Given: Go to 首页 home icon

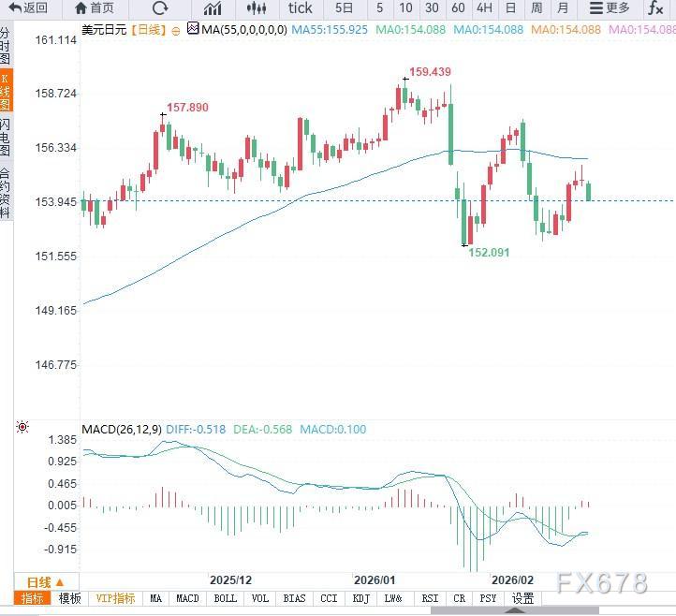Looking at the screenshot, I should click(x=82, y=8).
